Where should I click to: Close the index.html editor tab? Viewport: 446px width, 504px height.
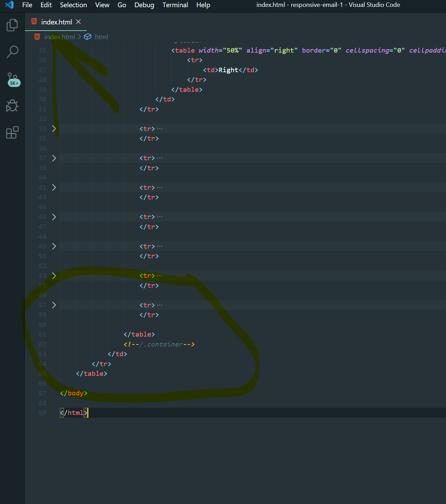(x=78, y=22)
